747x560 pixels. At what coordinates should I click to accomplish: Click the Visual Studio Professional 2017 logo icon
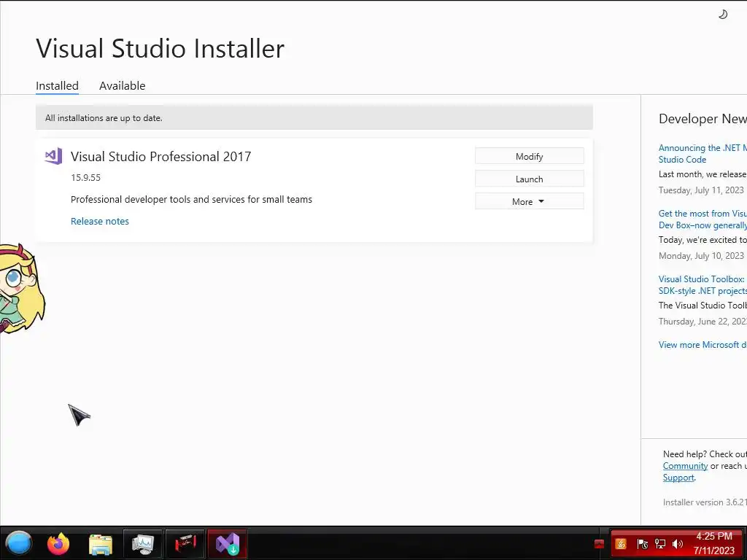point(53,156)
